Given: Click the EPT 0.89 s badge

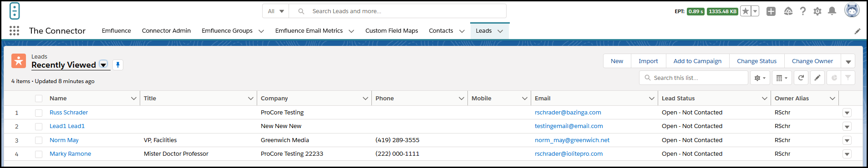Looking at the screenshot, I should tap(695, 11).
